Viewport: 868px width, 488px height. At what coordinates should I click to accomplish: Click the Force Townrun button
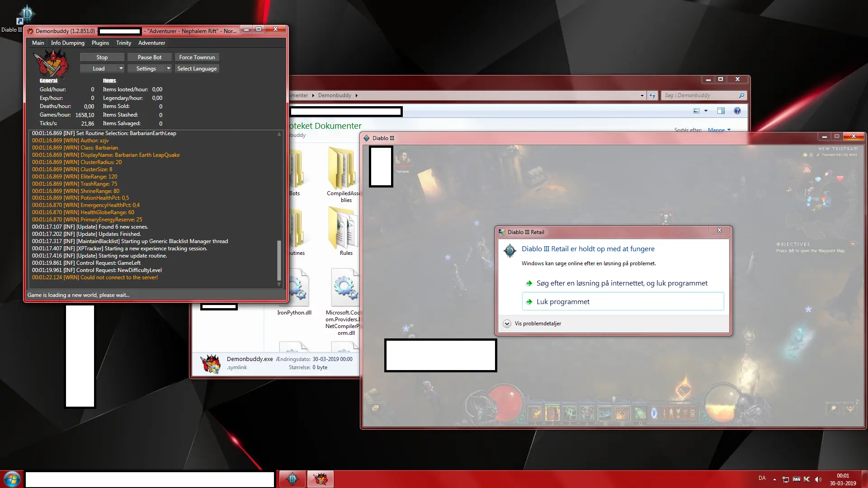point(197,57)
